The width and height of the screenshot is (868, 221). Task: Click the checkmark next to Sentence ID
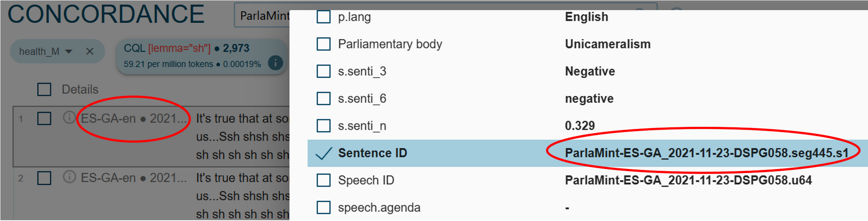click(323, 153)
